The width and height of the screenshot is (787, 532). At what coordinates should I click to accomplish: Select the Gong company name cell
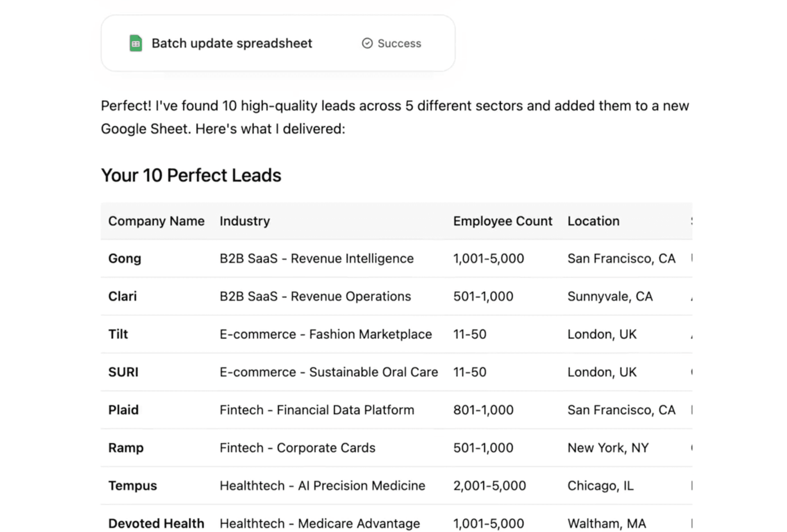click(x=125, y=258)
